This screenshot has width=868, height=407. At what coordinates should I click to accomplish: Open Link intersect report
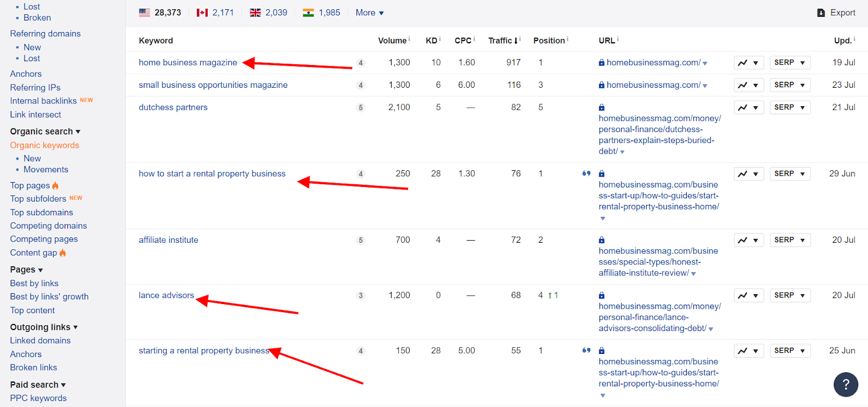click(35, 114)
